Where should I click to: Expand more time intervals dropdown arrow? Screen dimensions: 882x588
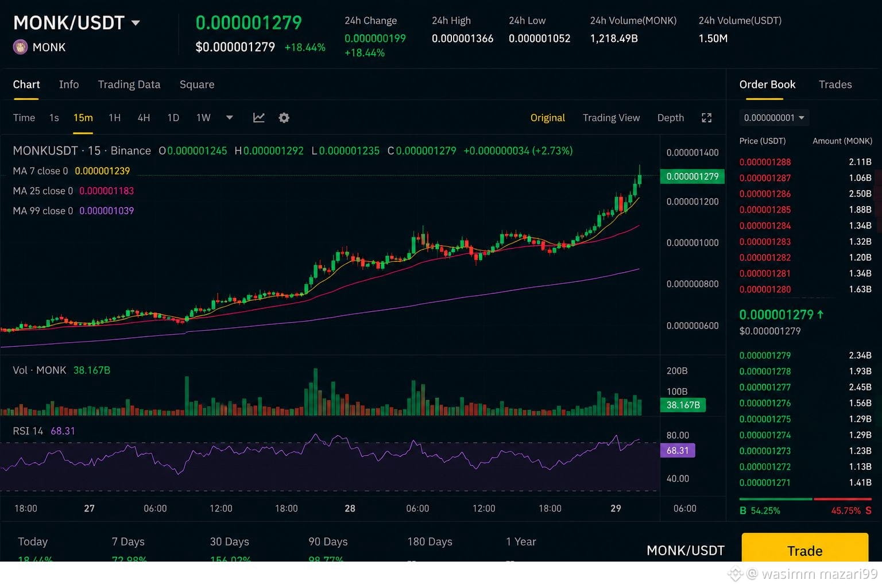[230, 118]
